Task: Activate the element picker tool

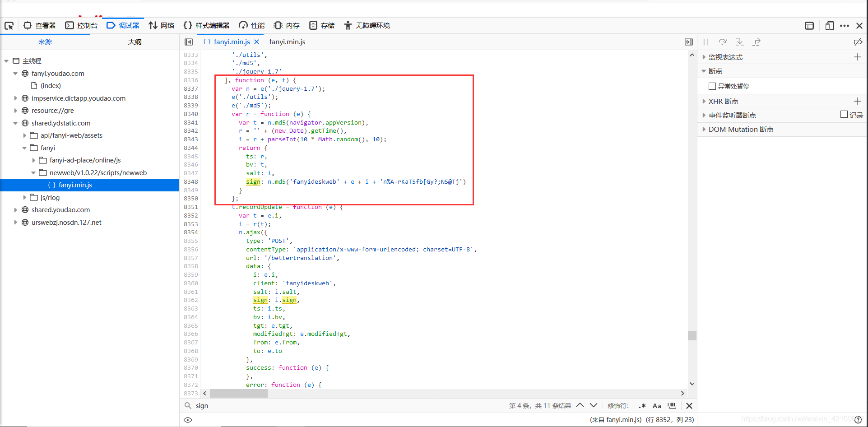Action: pos(9,26)
